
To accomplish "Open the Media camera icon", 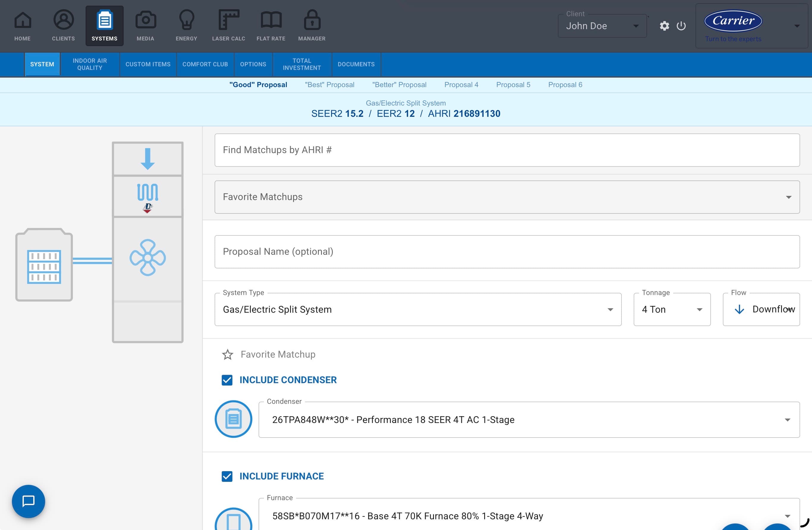I will [146, 20].
